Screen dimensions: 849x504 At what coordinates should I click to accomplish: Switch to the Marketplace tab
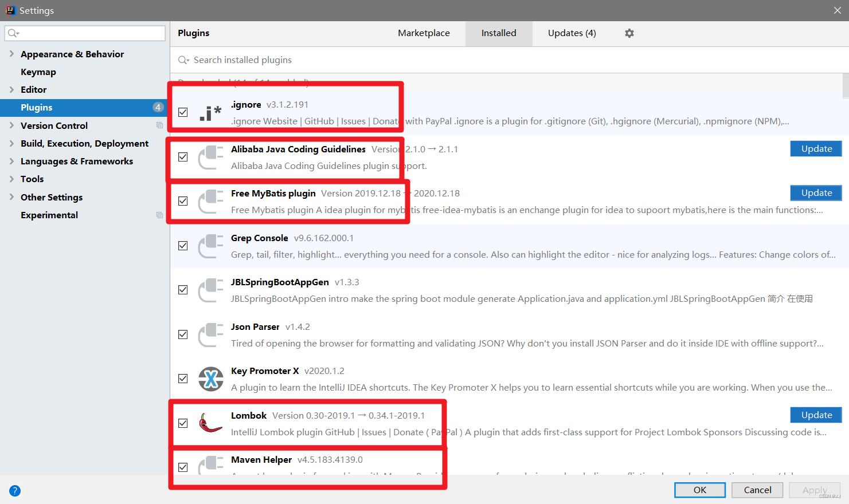(x=424, y=33)
